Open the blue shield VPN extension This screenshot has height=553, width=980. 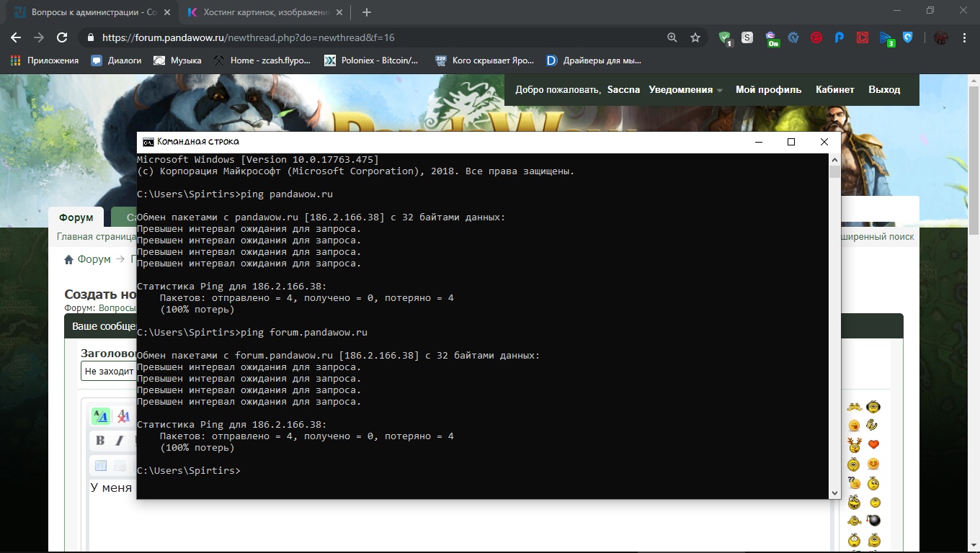click(x=909, y=37)
